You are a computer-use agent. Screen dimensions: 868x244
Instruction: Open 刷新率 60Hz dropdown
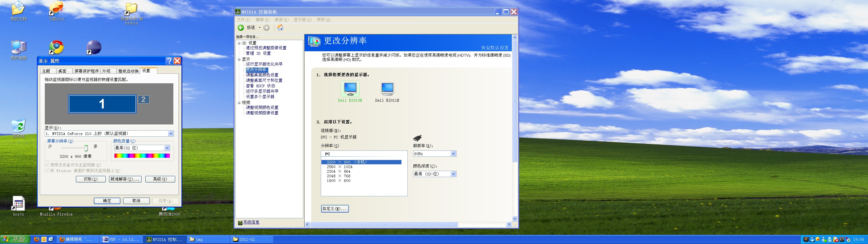point(453,154)
